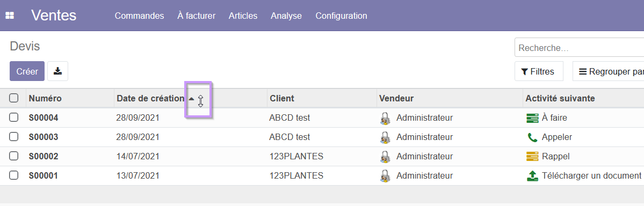Viewport: 644px width, 206px height.
Task: Open the apps grid menu icon
Action: click(10, 16)
